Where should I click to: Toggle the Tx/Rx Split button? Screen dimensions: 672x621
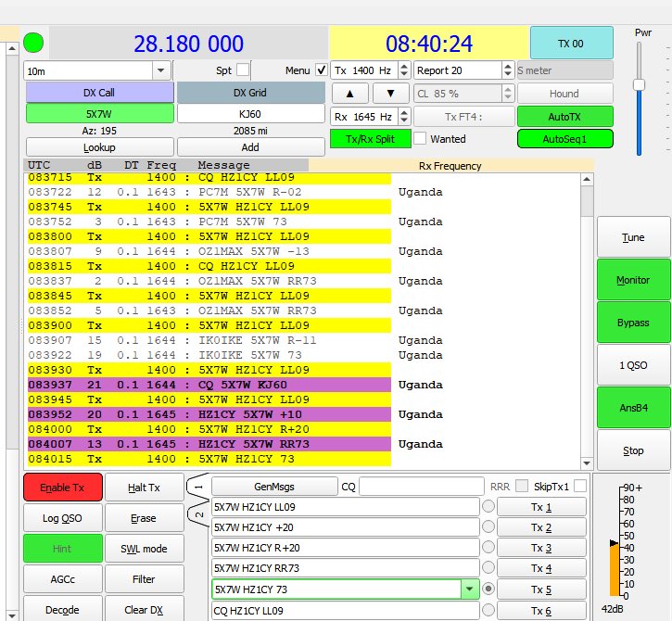coord(370,139)
